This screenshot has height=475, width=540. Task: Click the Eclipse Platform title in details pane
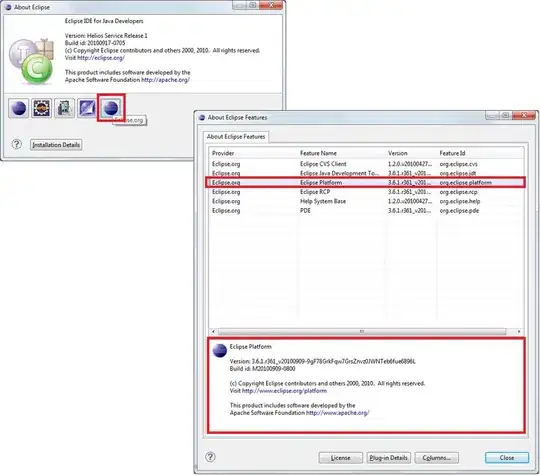click(250, 347)
